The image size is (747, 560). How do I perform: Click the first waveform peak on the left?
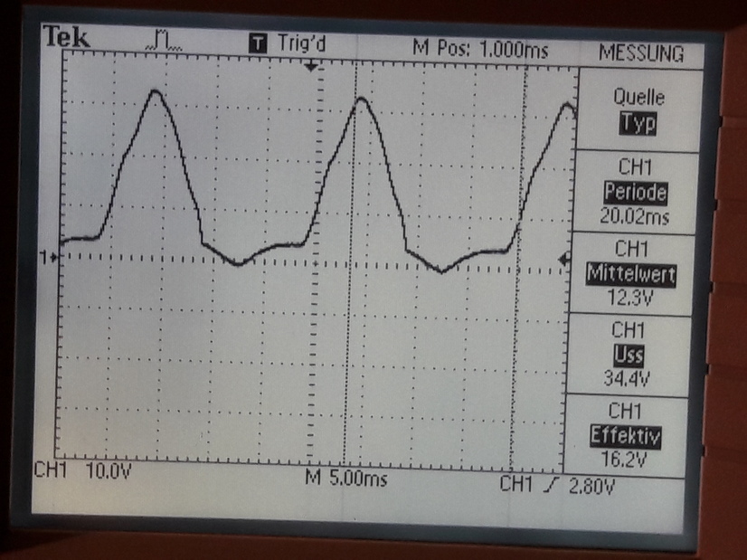click(x=156, y=91)
